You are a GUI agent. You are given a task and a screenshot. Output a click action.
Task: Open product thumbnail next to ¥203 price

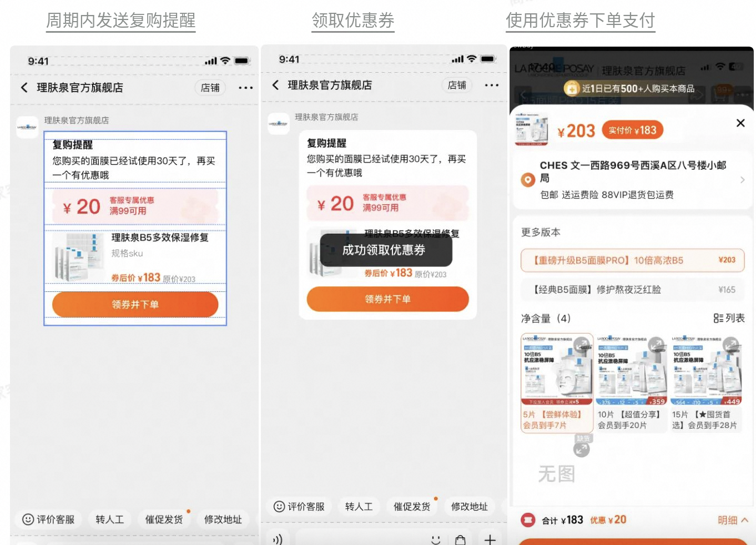pyautogui.click(x=531, y=128)
